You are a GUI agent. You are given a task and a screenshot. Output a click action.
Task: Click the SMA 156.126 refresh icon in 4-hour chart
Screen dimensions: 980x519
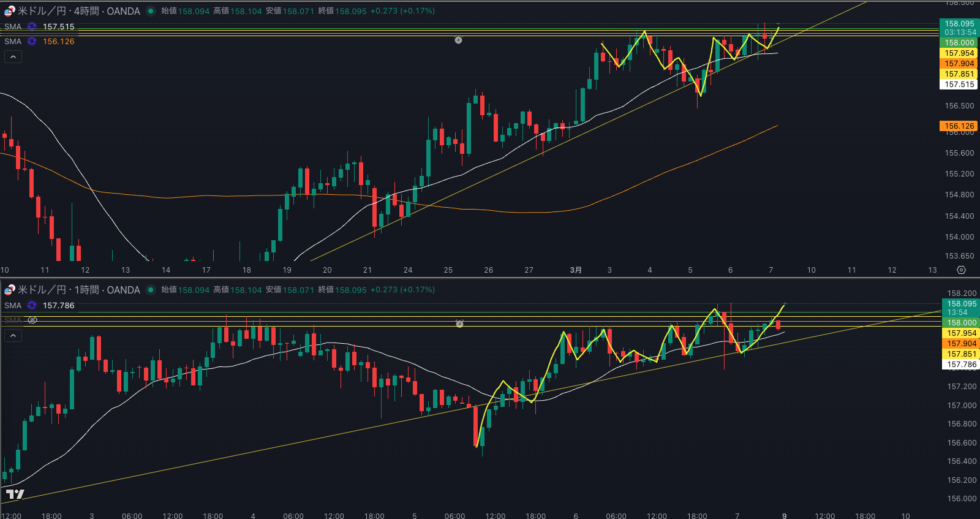[32, 42]
